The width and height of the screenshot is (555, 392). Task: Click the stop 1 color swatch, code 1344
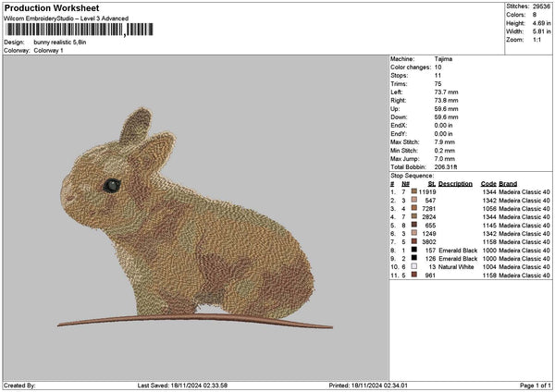point(414,191)
